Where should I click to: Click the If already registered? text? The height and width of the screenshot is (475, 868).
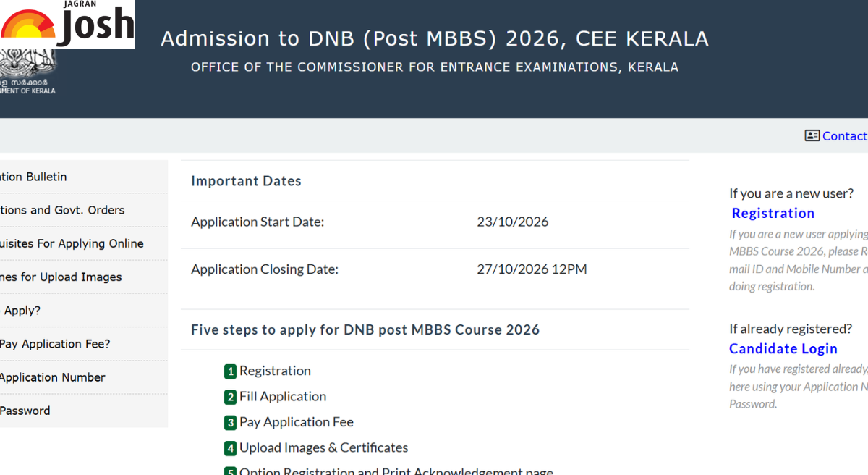pyautogui.click(x=791, y=329)
